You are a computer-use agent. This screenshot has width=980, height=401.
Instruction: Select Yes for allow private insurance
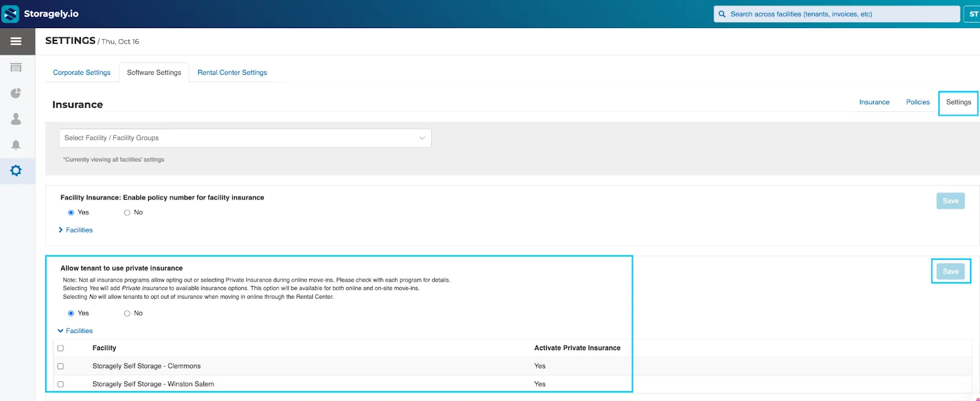pyautogui.click(x=71, y=313)
